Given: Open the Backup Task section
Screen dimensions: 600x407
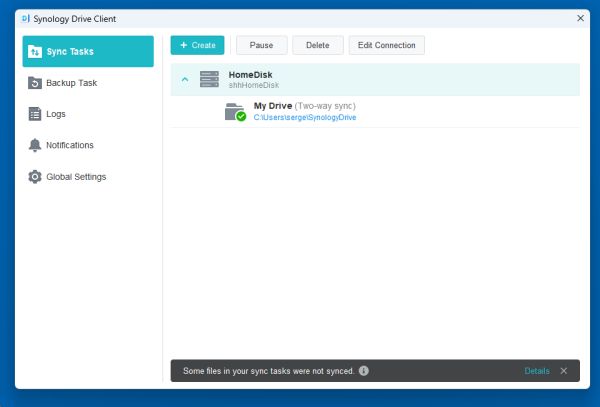Looking at the screenshot, I should (x=88, y=83).
